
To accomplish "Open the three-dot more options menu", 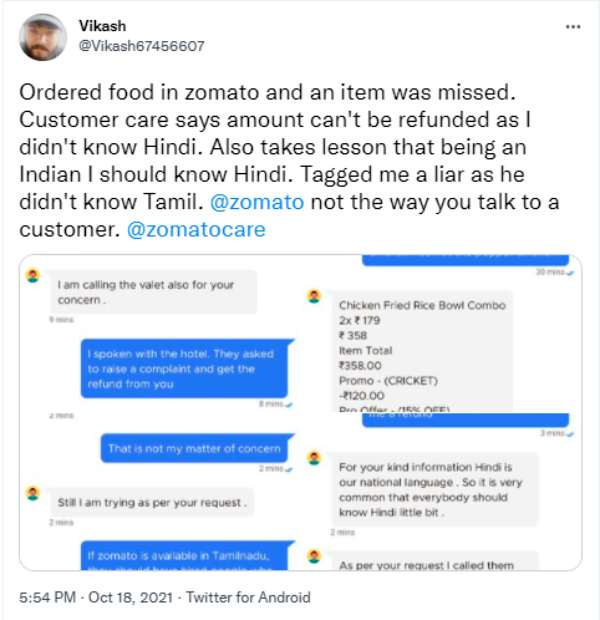I will [x=572, y=27].
